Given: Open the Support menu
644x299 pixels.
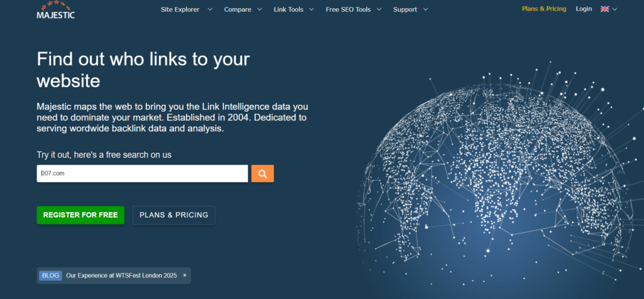Looking at the screenshot, I should click(x=405, y=9).
